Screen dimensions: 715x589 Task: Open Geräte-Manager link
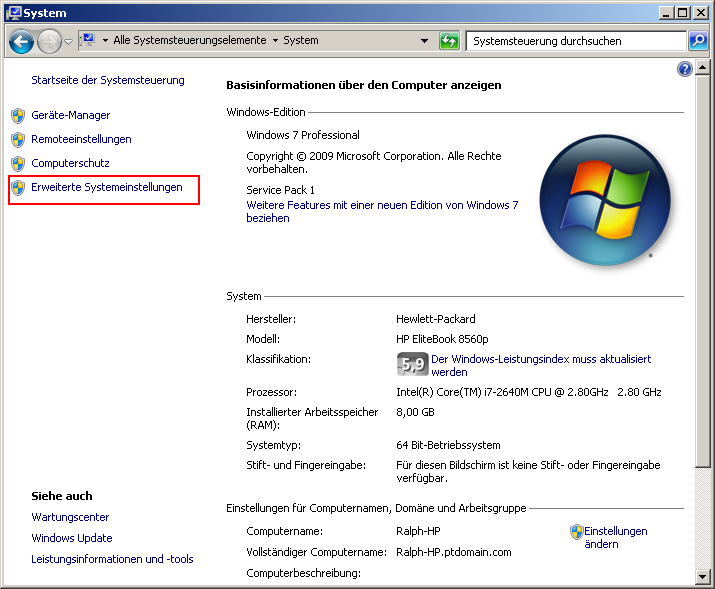coord(71,115)
